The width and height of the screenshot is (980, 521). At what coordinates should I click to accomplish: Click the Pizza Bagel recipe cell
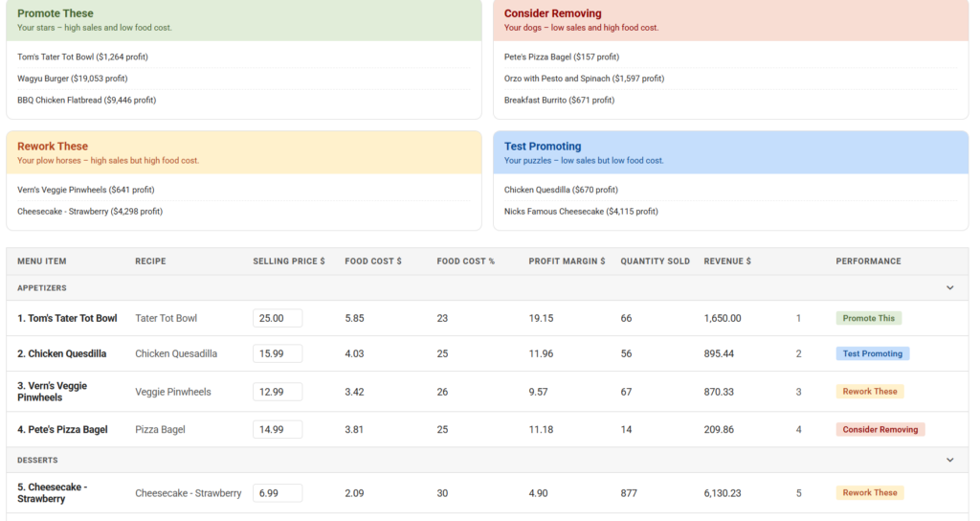tap(160, 429)
